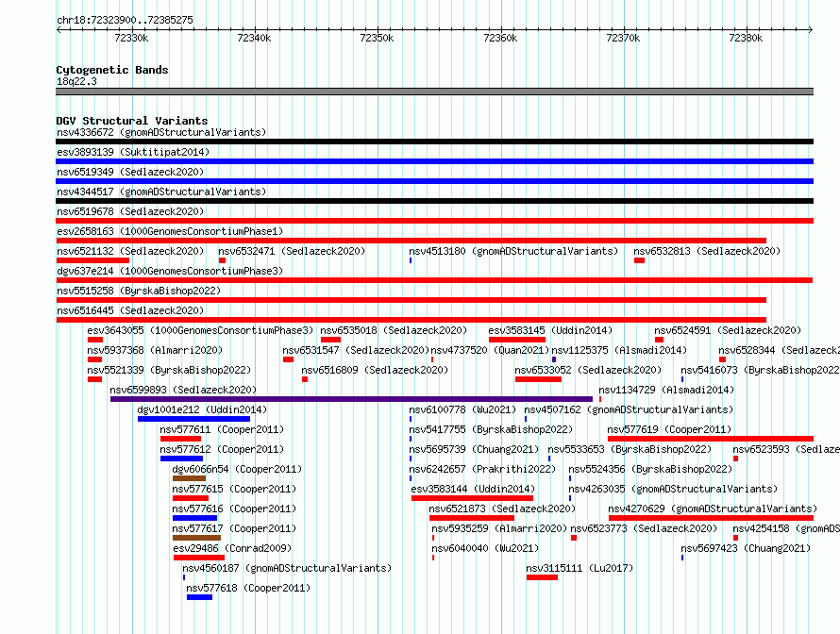Click the small red block for nsv6532471
Screen dimensions: 840x634
coord(223,260)
